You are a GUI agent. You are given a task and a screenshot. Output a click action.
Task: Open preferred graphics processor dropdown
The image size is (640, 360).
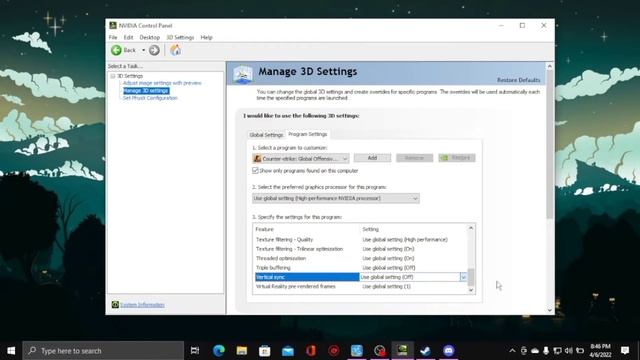coord(336,198)
